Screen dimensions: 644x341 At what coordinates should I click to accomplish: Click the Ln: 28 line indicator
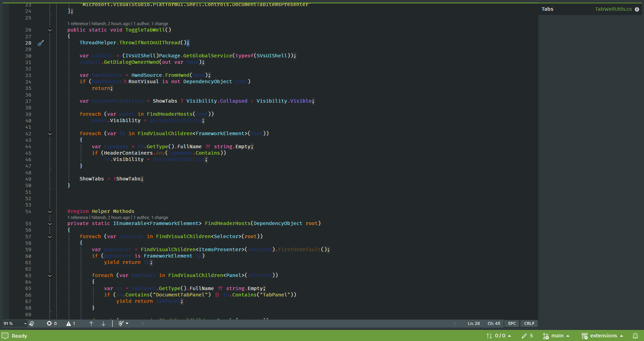click(x=474, y=324)
